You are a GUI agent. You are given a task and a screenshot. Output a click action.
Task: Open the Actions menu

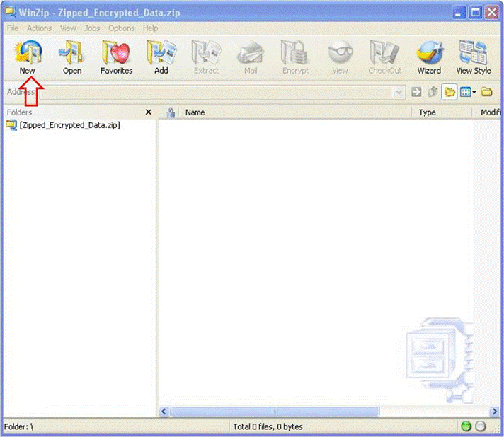[x=39, y=28]
